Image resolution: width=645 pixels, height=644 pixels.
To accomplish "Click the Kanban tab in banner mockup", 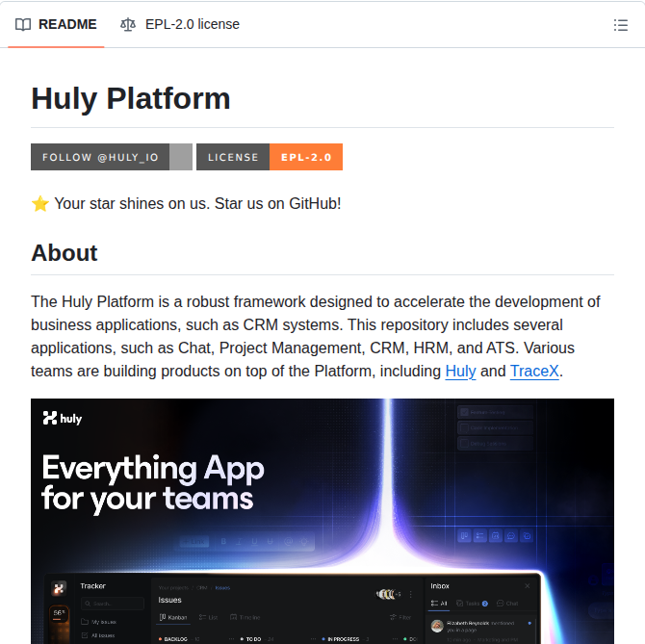I will point(173,617).
